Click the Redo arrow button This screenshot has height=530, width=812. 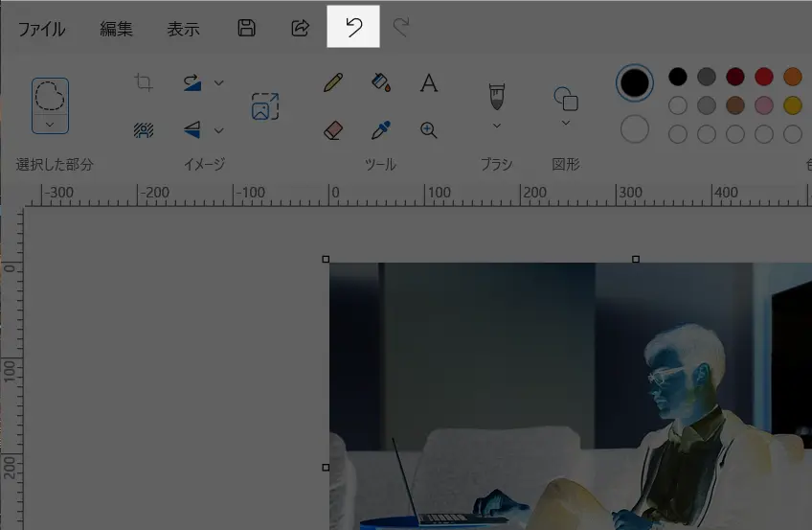[x=401, y=27]
